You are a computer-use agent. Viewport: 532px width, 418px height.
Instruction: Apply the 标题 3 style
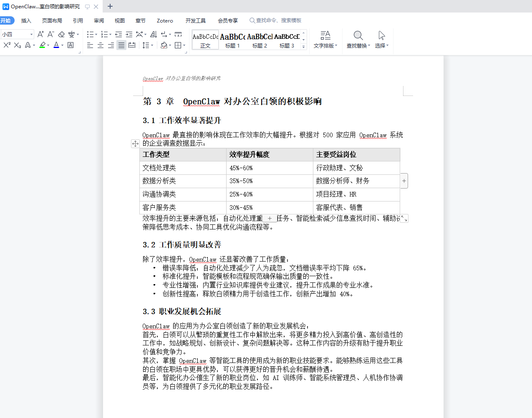click(x=287, y=40)
